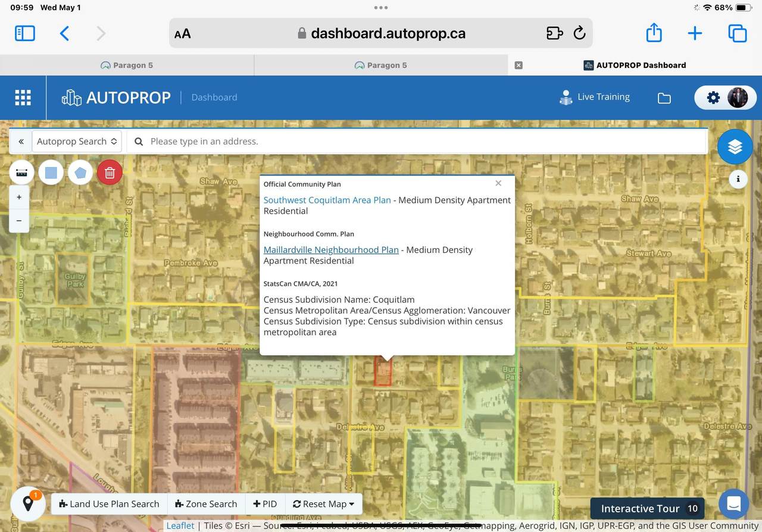
Task: Click the AUTOPROP logo
Action: point(116,98)
